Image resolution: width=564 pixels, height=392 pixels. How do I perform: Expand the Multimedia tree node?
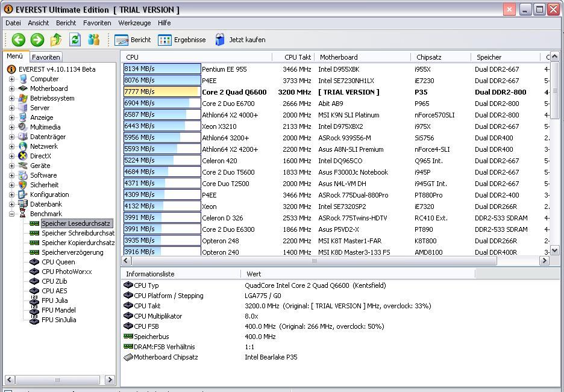[11, 127]
